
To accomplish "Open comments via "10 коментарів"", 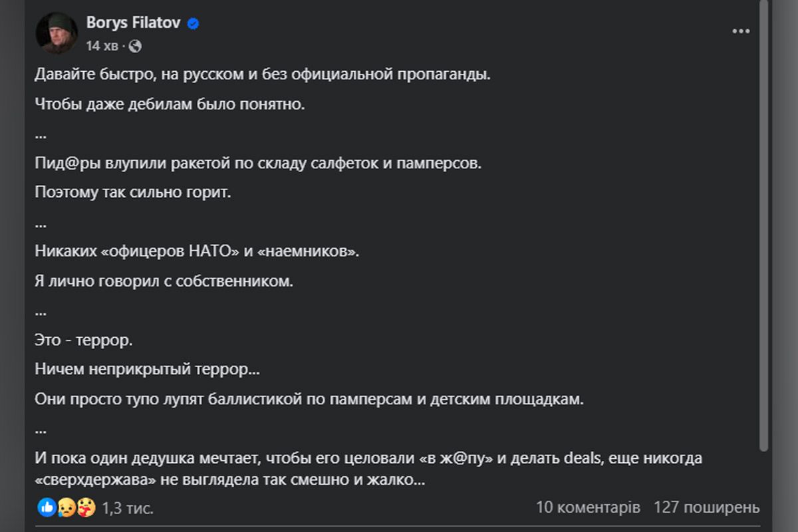I will 588,506.
